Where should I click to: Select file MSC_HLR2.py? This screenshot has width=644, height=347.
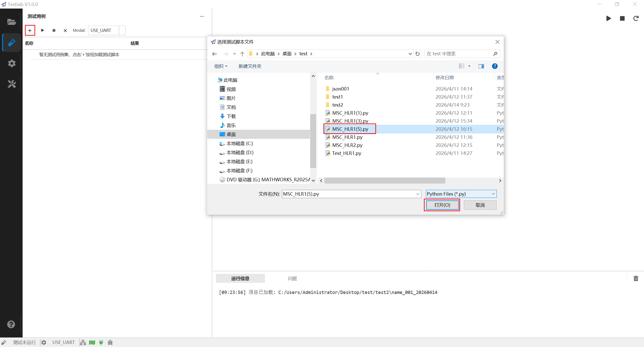tap(347, 145)
